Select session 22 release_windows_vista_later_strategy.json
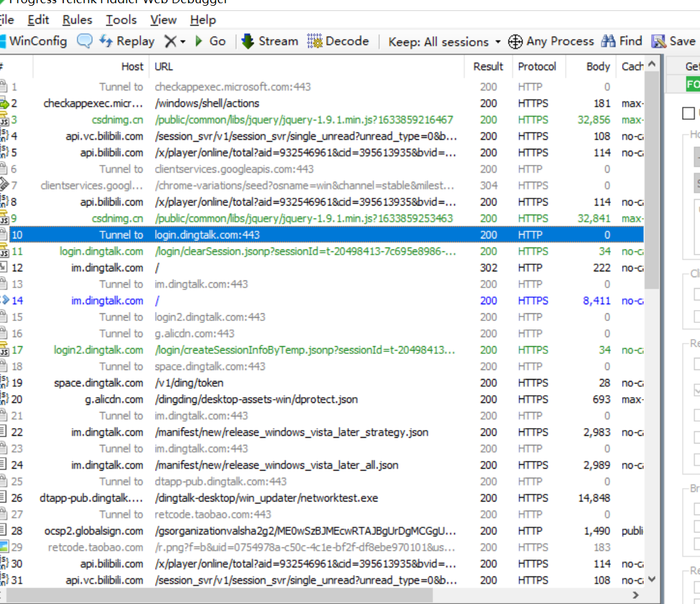The width and height of the screenshot is (700, 604). [322, 432]
